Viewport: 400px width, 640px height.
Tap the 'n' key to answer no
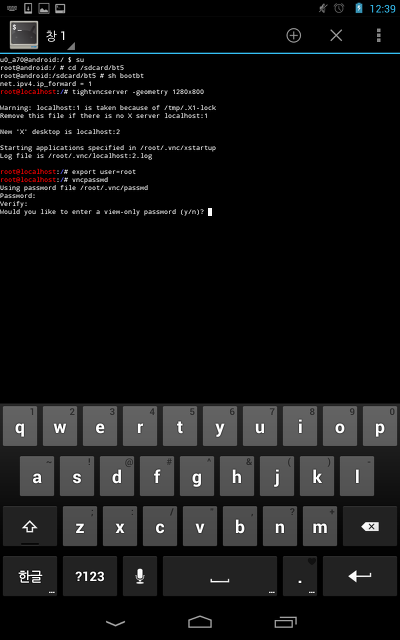tap(280, 526)
